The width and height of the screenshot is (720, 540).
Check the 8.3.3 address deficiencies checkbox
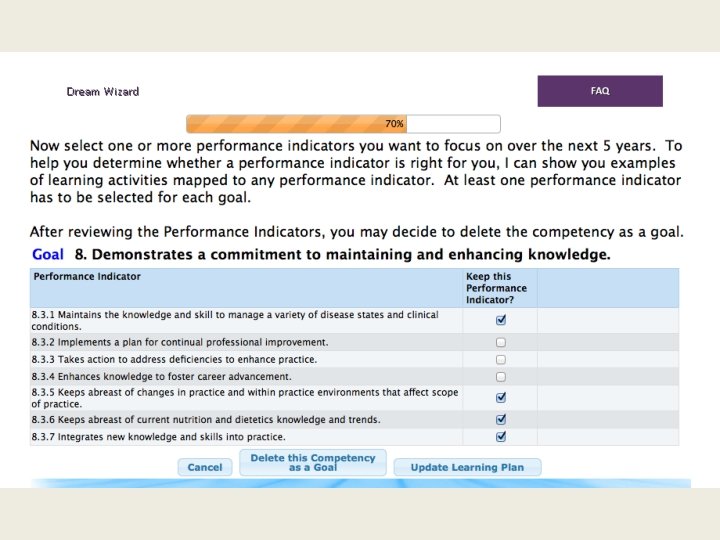[501, 360]
